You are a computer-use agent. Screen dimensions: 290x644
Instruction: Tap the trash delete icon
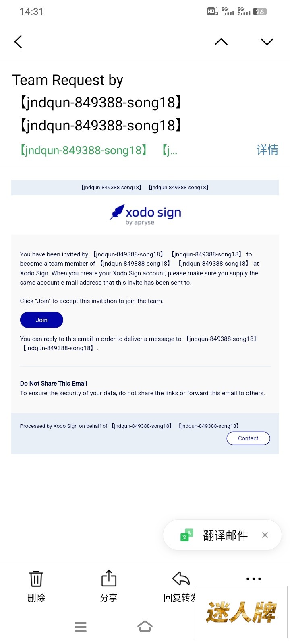click(x=36, y=579)
